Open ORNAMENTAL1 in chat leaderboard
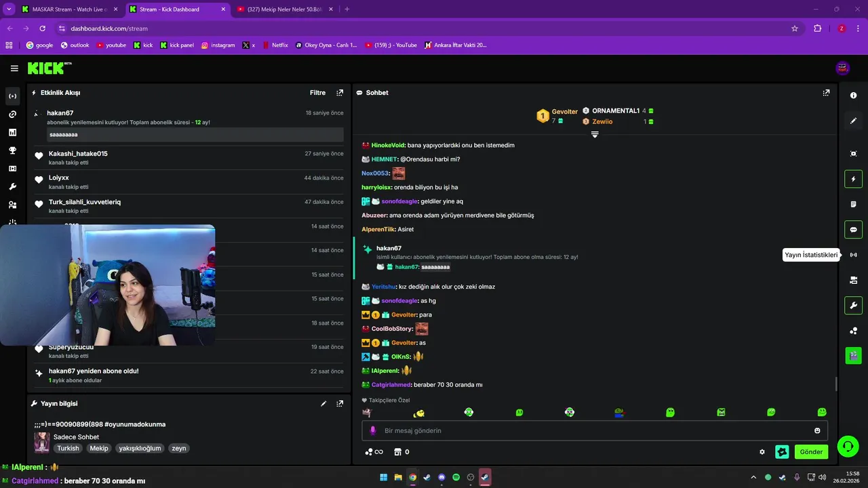868x488 pixels. [x=616, y=110]
